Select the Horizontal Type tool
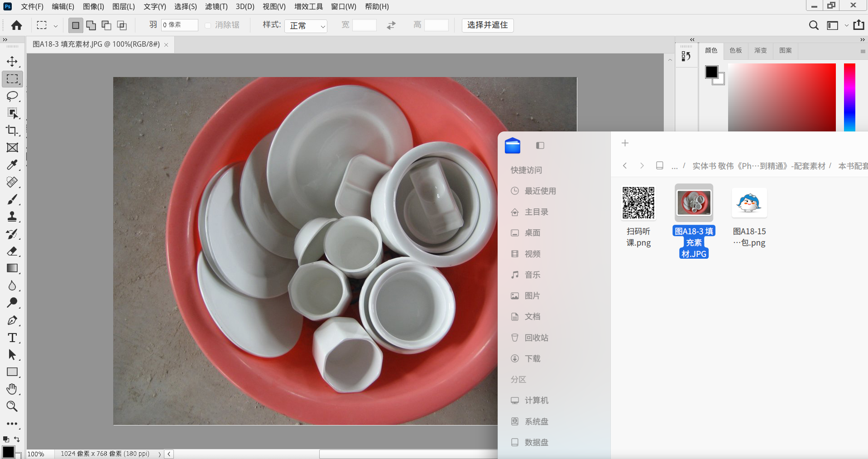This screenshot has width=868, height=459. tap(12, 338)
